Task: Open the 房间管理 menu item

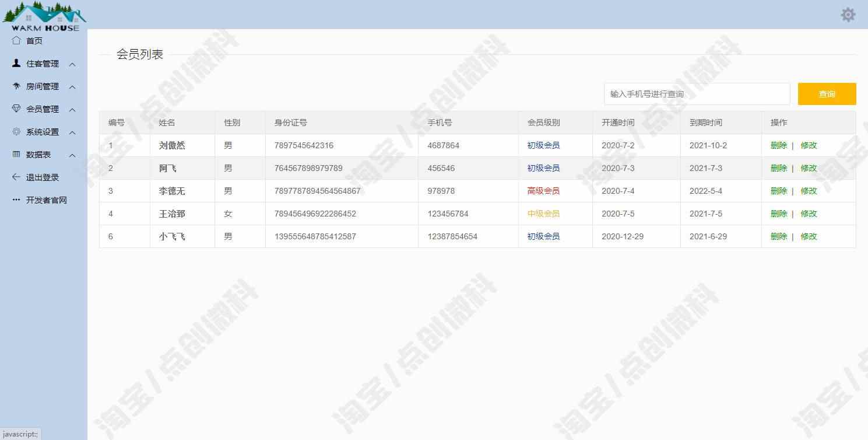Action: tap(43, 86)
